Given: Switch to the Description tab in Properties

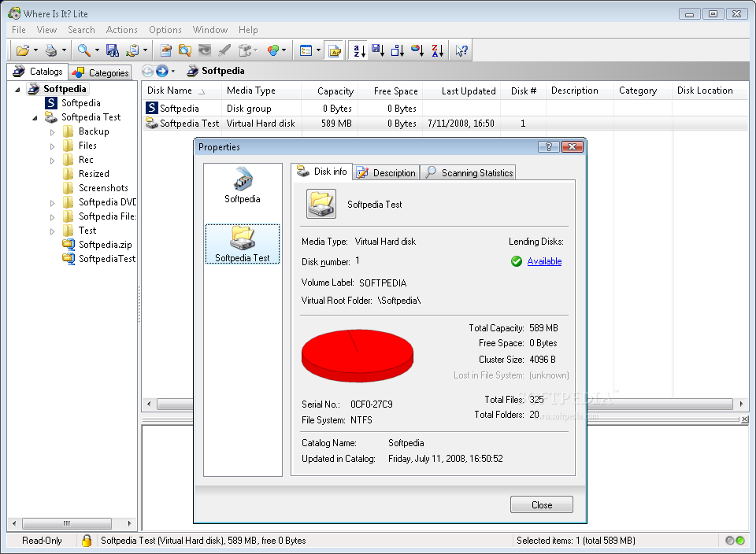Looking at the screenshot, I should click(x=386, y=172).
